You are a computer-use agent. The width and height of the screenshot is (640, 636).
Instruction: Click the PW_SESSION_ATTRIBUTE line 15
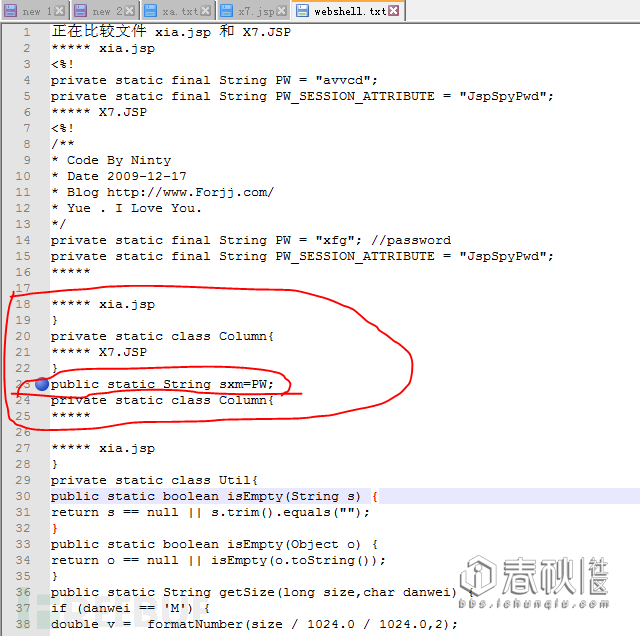click(302, 256)
